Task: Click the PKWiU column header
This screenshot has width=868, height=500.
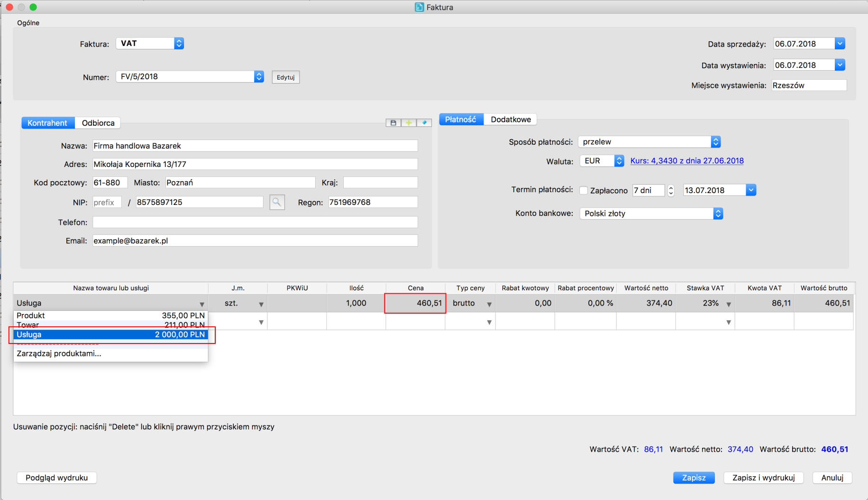Action: pos(297,288)
